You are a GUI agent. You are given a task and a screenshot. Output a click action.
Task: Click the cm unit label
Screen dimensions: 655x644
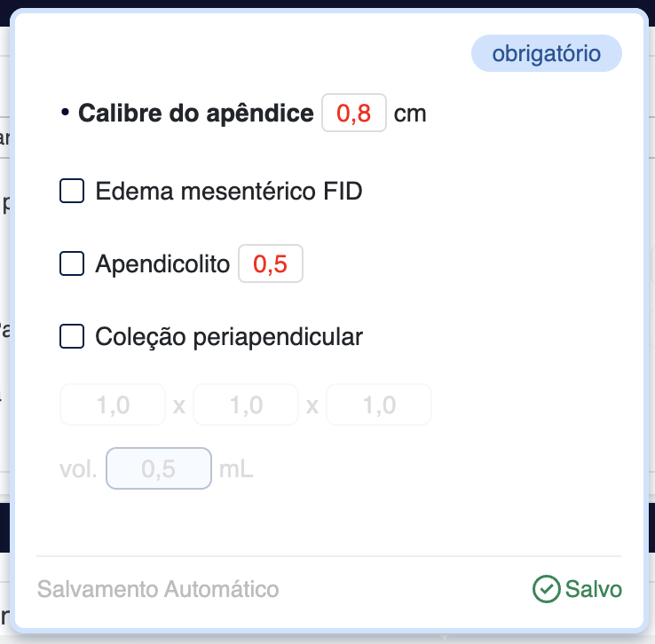point(410,114)
